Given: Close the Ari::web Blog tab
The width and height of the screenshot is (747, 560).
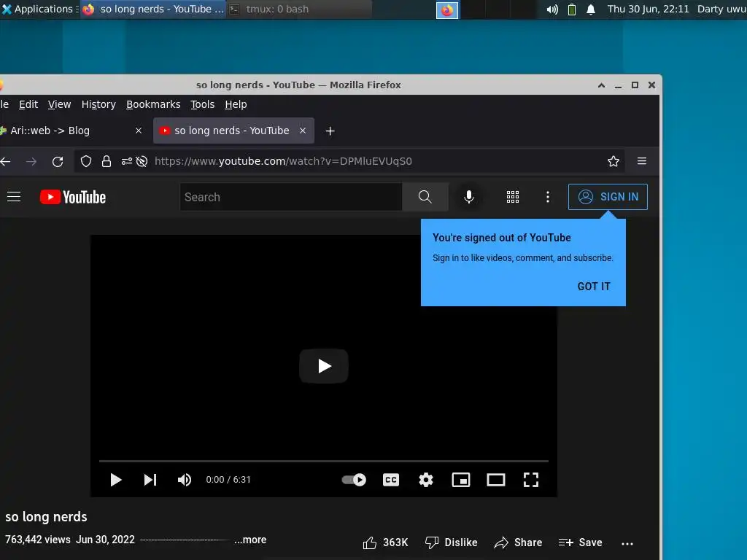Looking at the screenshot, I should click(x=138, y=131).
